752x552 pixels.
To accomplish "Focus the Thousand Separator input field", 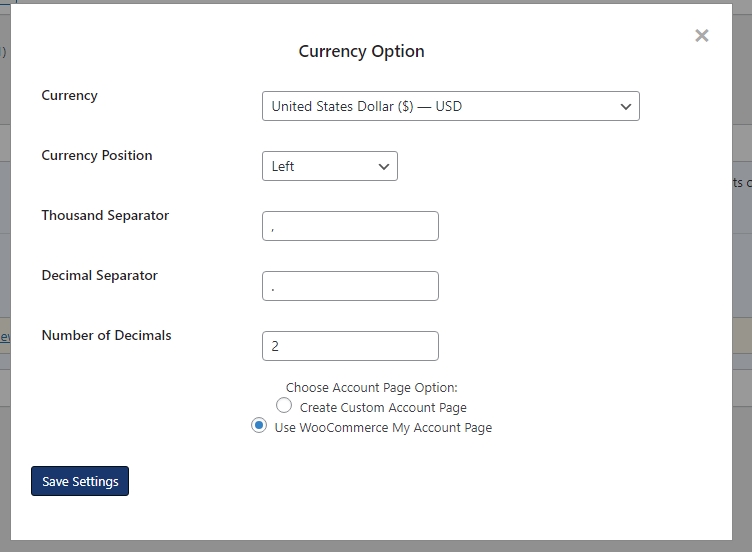I will 350,227.
